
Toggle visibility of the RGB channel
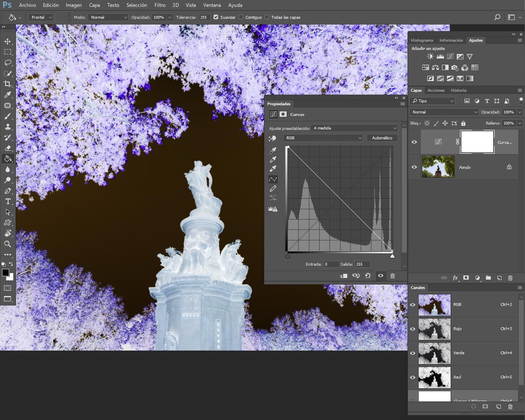(413, 305)
